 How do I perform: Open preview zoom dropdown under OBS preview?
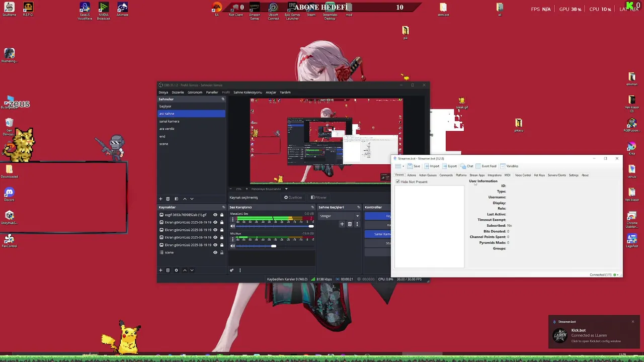click(286, 189)
